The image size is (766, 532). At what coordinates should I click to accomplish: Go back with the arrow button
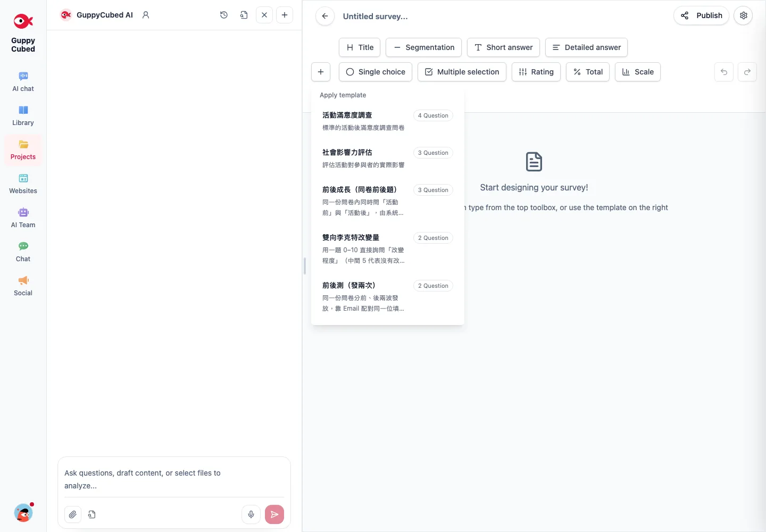pos(325,16)
